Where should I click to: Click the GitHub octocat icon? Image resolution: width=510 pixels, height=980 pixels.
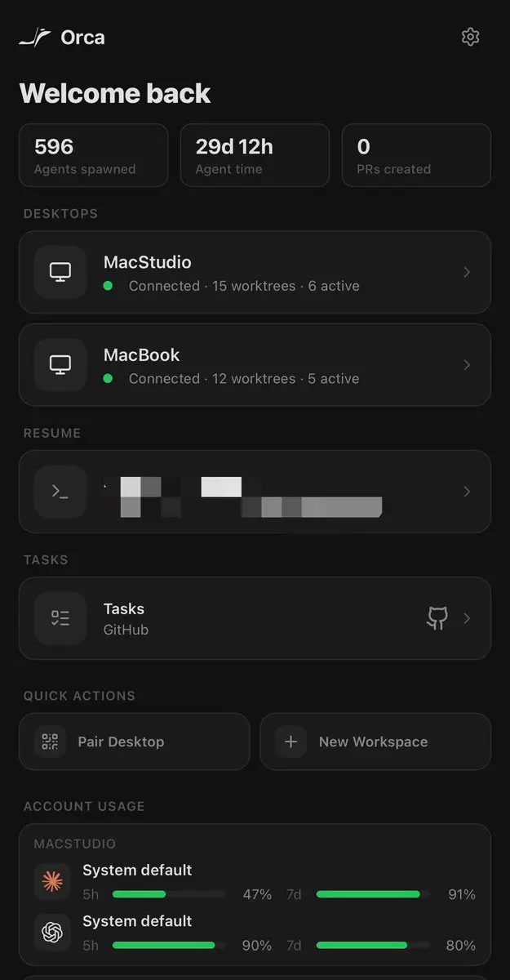[x=437, y=618]
